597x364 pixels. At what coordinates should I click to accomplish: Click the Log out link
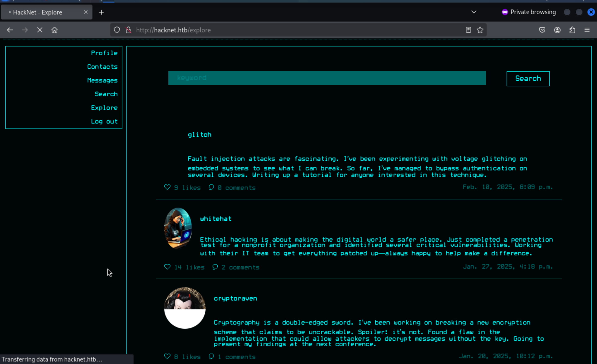[x=104, y=121]
